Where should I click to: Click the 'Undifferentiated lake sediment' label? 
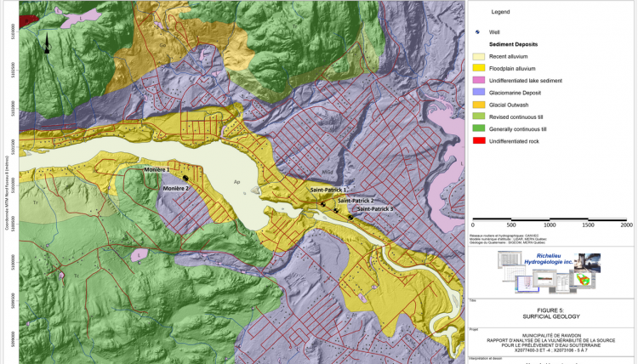pos(526,81)
